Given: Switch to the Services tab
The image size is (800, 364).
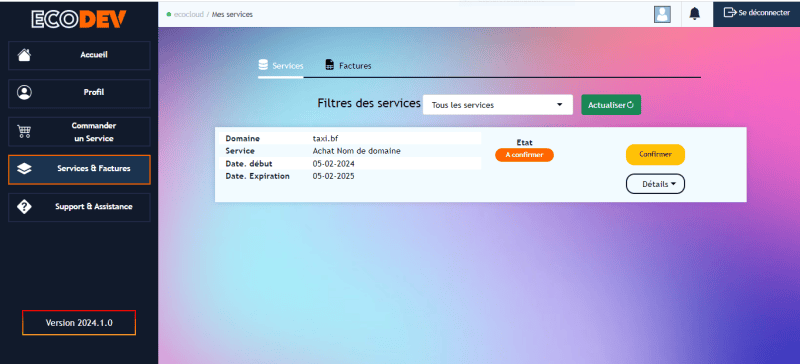Looking at the screenshot, I should [x=281, y=66].
